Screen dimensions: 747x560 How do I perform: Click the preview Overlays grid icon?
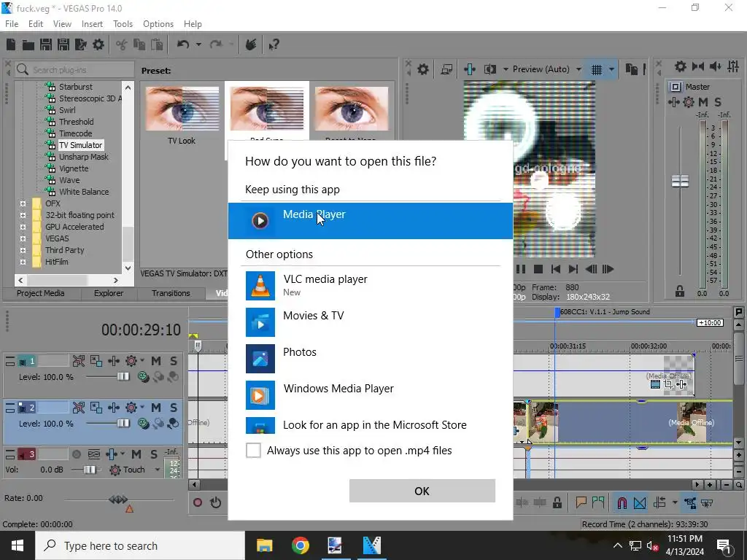(597, 70)
